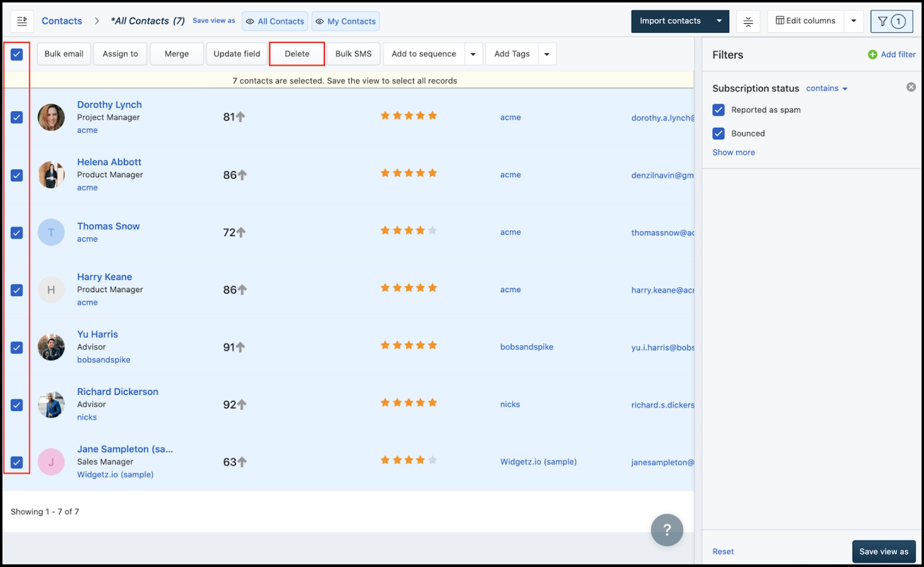
Task: Open the Add to sequence dropdown arrow
Action: 473,54
